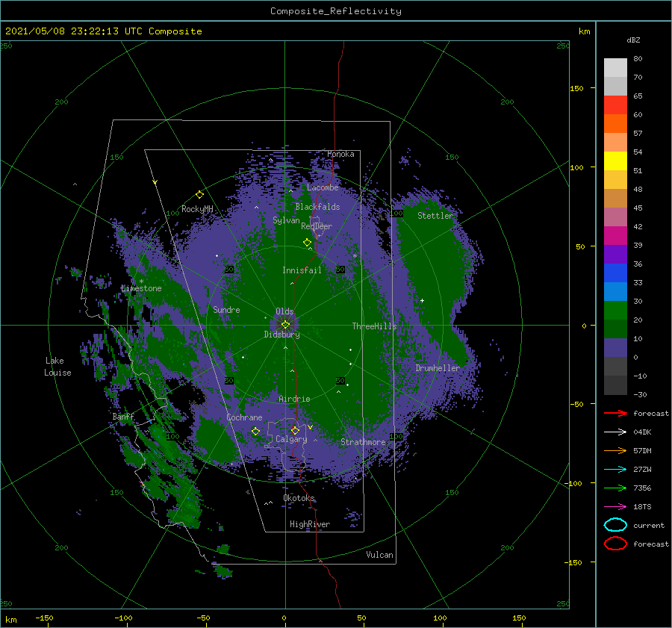This screenshot has height=628, width=672.
Task: Click the RedDeer city label
Action: [317, 226]
